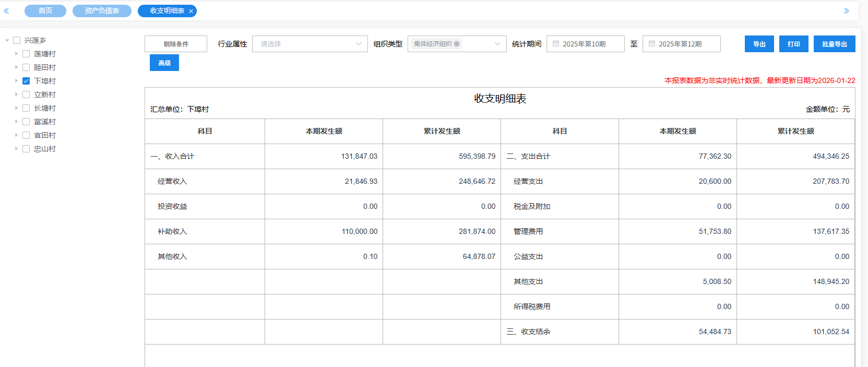Viewport: 868px width, 367px height.
Task: Switch to the 首页 tab
Action: [x=45, y=11]
